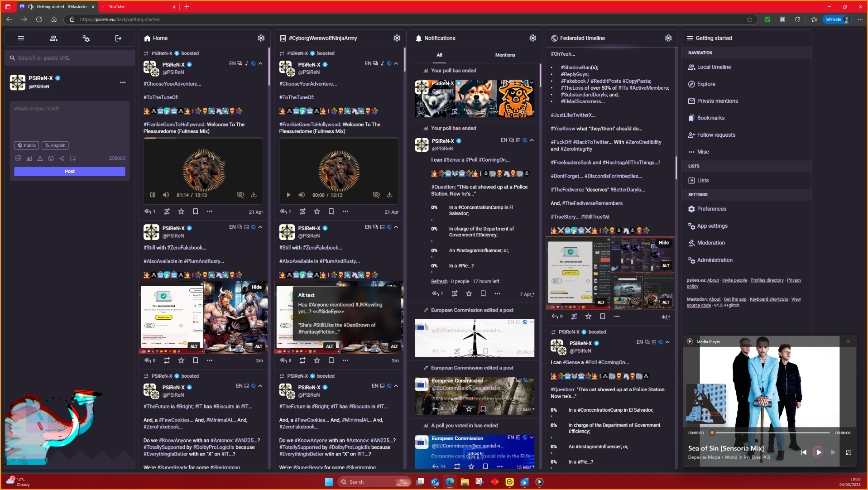
Task: Open Notifications column settings gear
Action: tap(532, 38)
